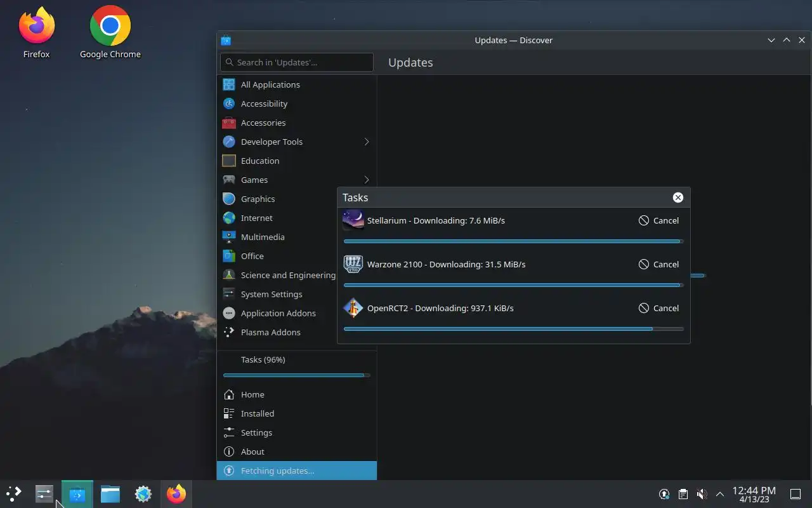Click the Tasks overall progress bar in sidebar
Viewport: 812px width, 508px height.
(x=297, y=375)
